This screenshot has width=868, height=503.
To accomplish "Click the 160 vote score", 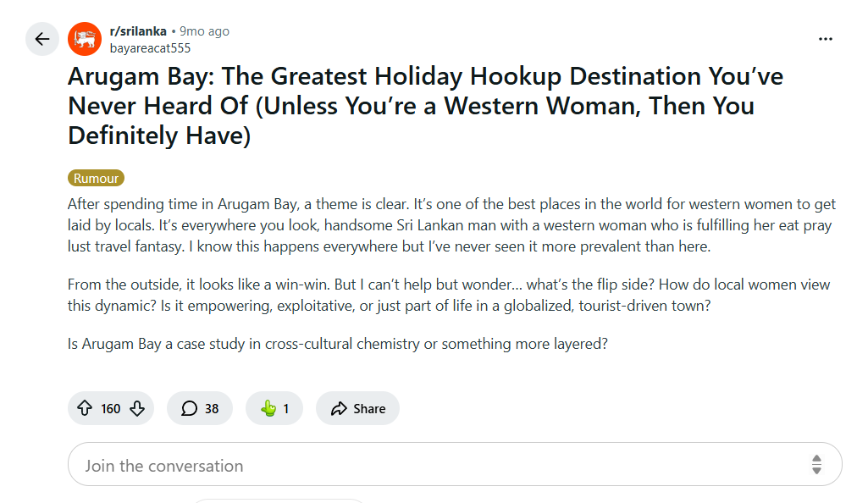I will pyautogui.click(x=111, y=408).
